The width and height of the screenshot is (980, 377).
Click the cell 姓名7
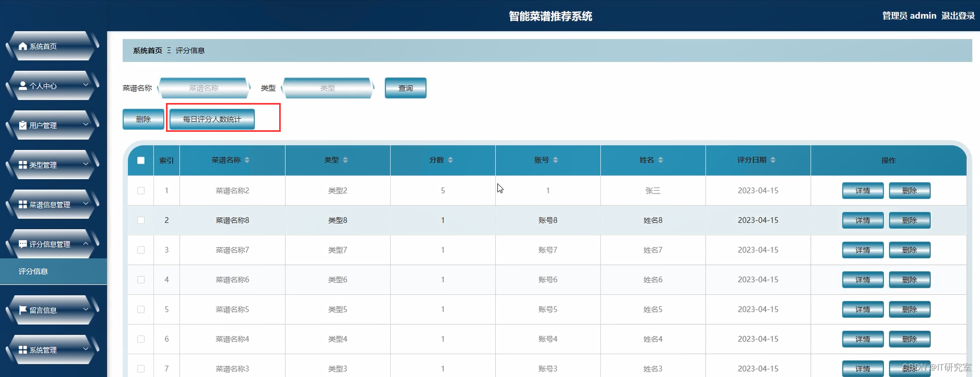tap(653, 250)
